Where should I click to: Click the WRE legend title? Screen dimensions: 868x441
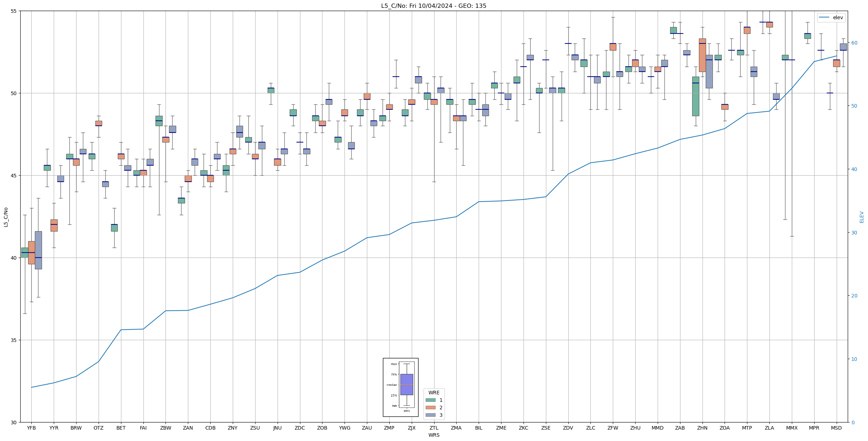[x=434, y=393]
